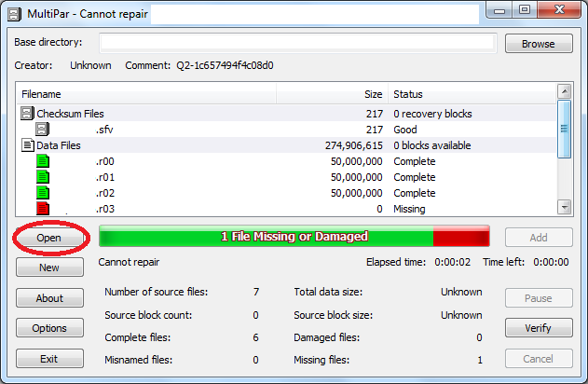Image resolution: width=588 pixels, height=384 pixels.
Task: Click the file list scrollbar thumb
Action: click(x=565, y=129)
